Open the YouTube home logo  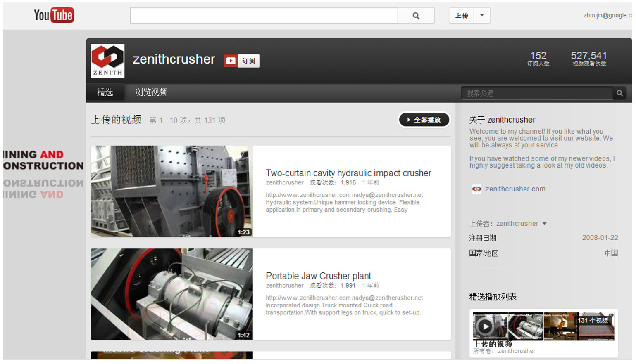(x=54, y=15)
